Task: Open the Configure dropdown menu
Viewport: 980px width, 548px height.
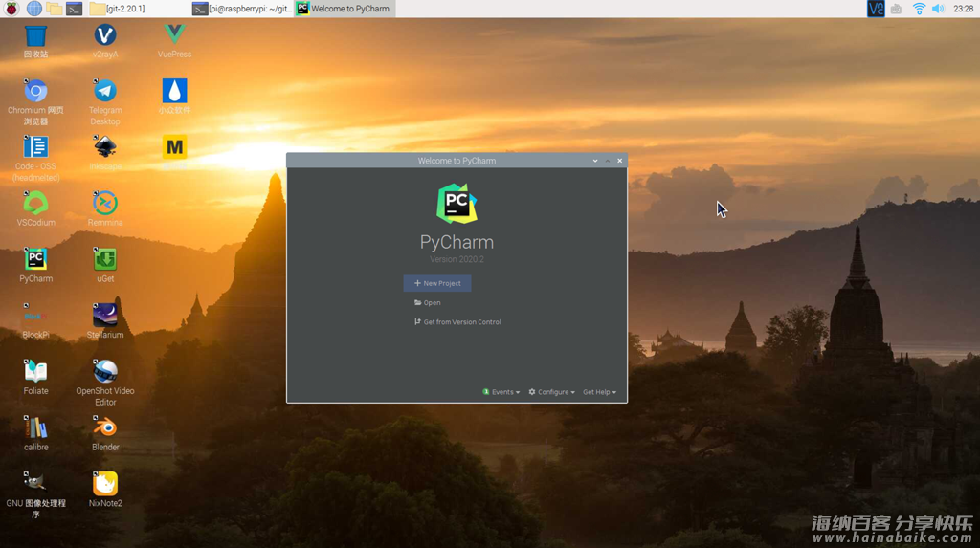Action: coord(552,392)
